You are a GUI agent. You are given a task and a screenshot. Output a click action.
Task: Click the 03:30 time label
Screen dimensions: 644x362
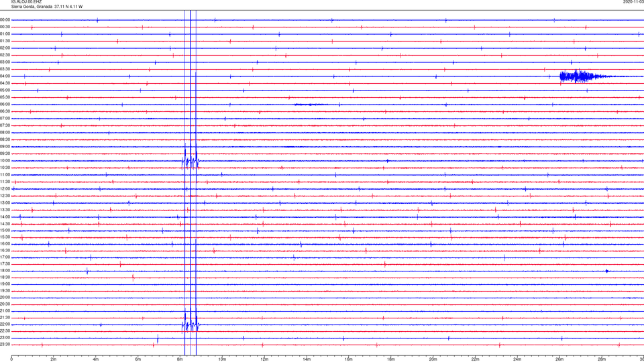[5, 69]
